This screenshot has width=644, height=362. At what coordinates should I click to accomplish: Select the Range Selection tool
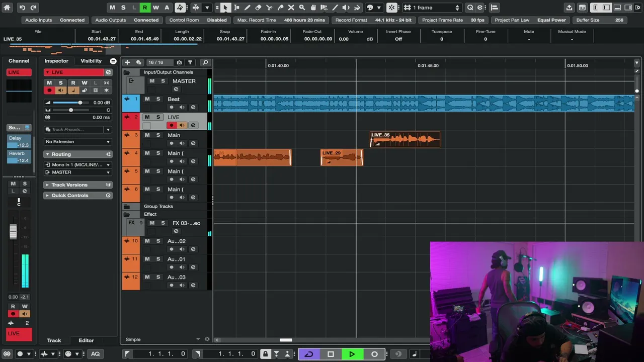[x=236, y=8]
